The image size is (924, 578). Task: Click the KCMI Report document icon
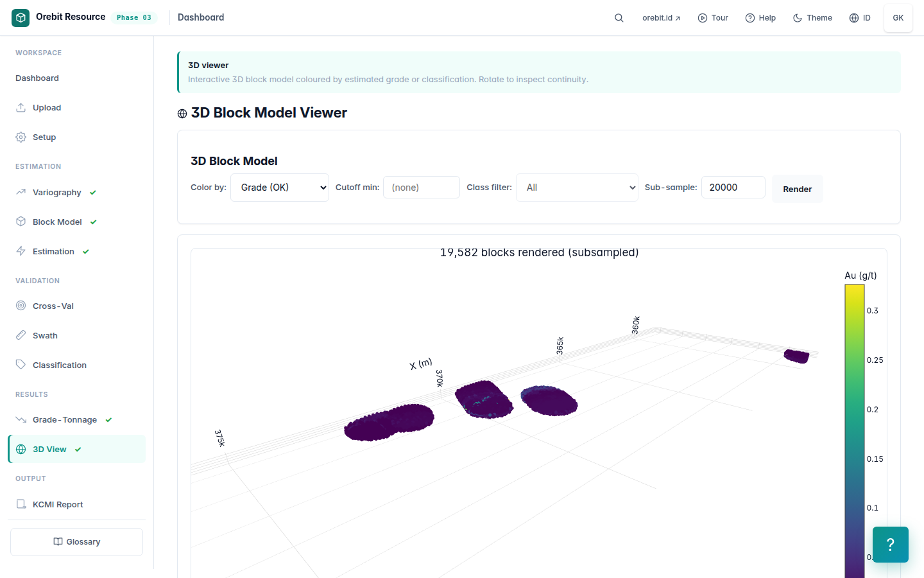coord(21,504)
